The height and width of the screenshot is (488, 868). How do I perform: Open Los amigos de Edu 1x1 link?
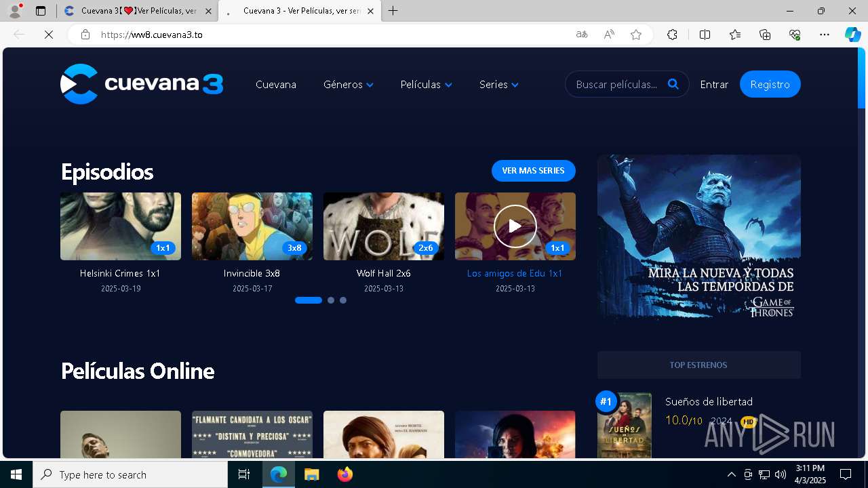pos(515,273)
